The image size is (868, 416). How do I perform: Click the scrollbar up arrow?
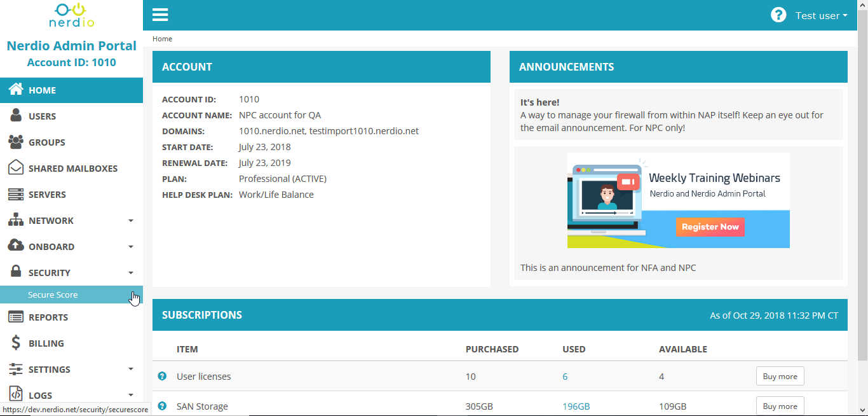point(863,5)
